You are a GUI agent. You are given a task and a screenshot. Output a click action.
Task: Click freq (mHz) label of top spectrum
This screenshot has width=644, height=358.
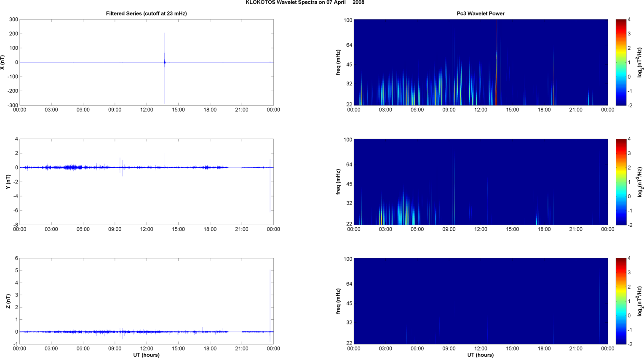338,62
